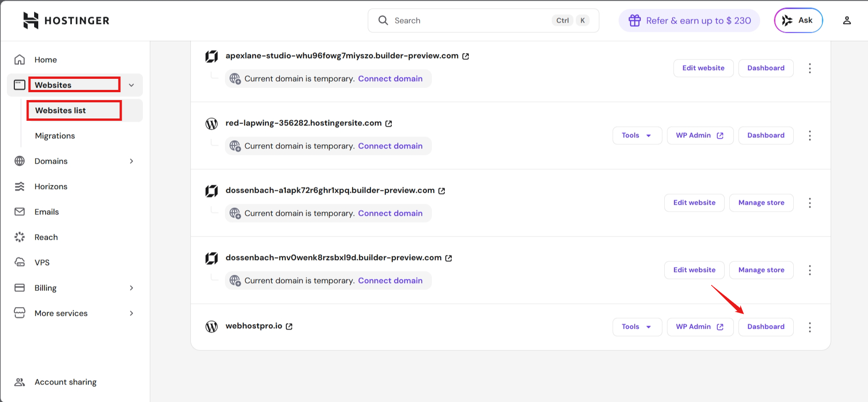Click the Emails envelope icon
Viewport: 868px width, 402px height.
pyautogui.click(x=19, y=212)
